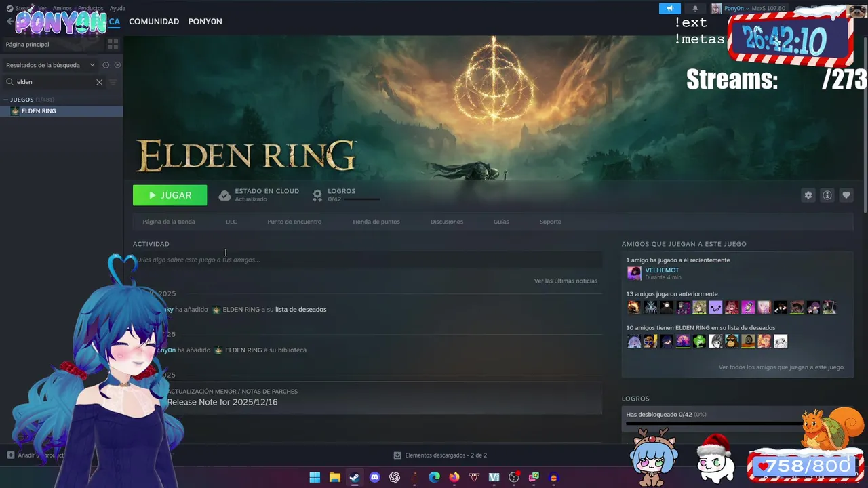Click the Steam taskbar icon
This screenshot has width=868, height=488.
pyautogui.click(x=354, y=477)
